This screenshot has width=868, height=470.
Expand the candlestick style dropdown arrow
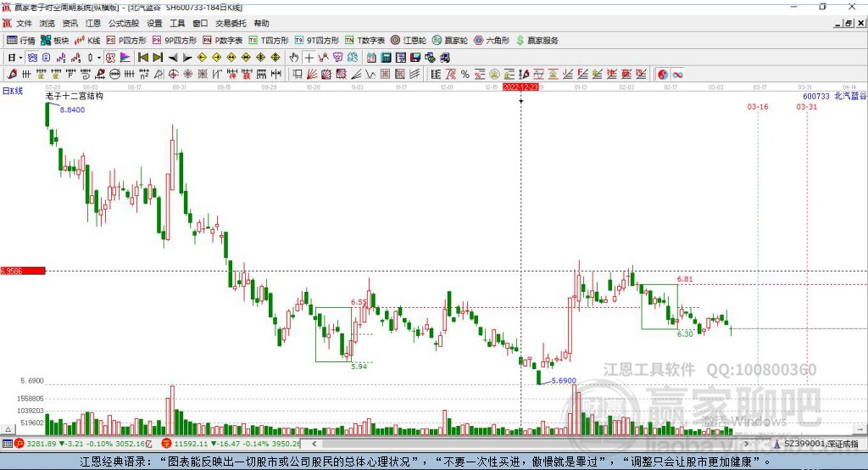tap(99, 58)
